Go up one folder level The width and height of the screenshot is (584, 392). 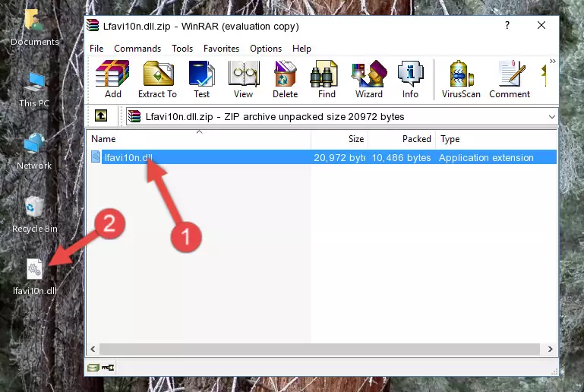[101, 116]
